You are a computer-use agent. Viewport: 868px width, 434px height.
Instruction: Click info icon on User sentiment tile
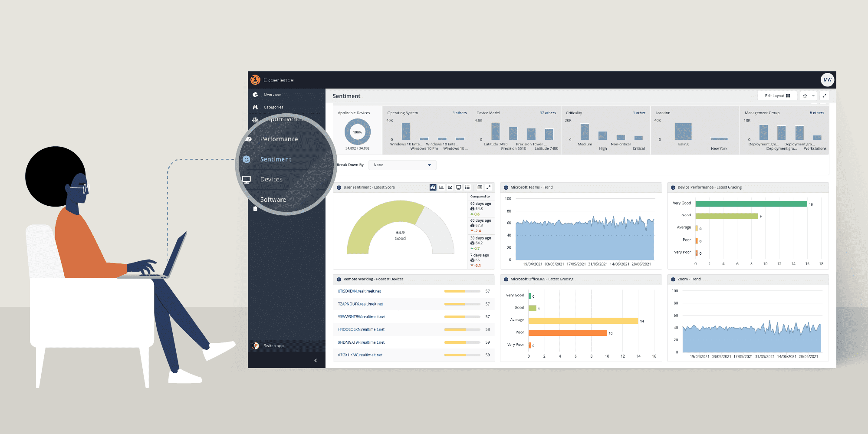339,187
